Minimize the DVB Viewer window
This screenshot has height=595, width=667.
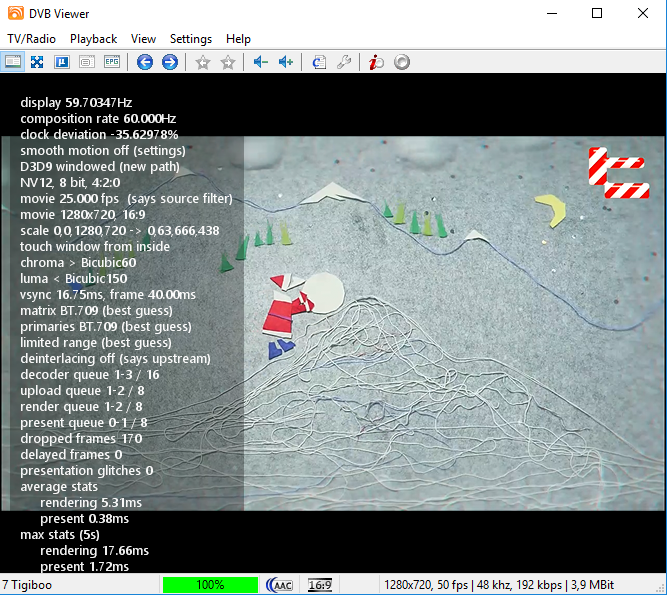click(552, 13)
